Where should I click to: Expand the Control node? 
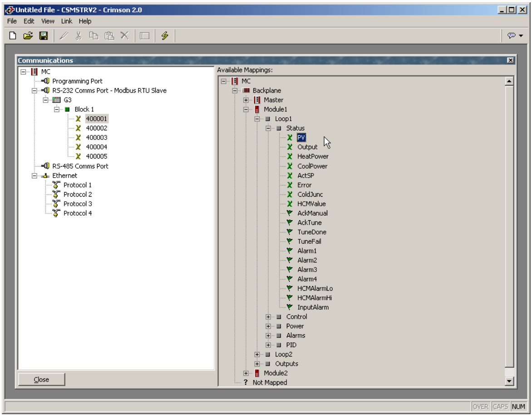point(268,317)
